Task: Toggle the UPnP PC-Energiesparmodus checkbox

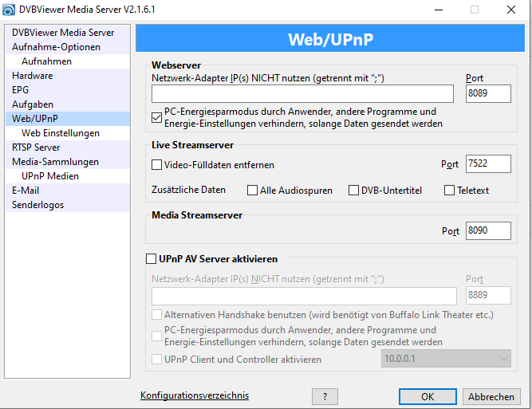Action: [156, 336]
